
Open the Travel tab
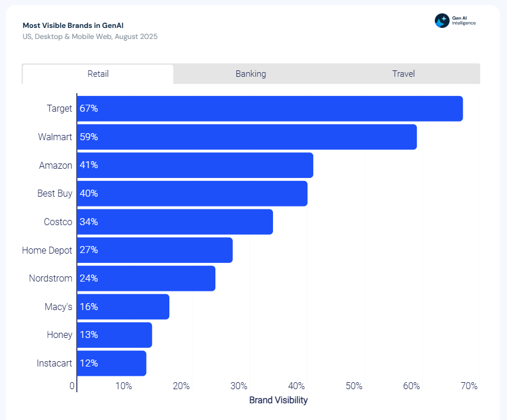403,74
